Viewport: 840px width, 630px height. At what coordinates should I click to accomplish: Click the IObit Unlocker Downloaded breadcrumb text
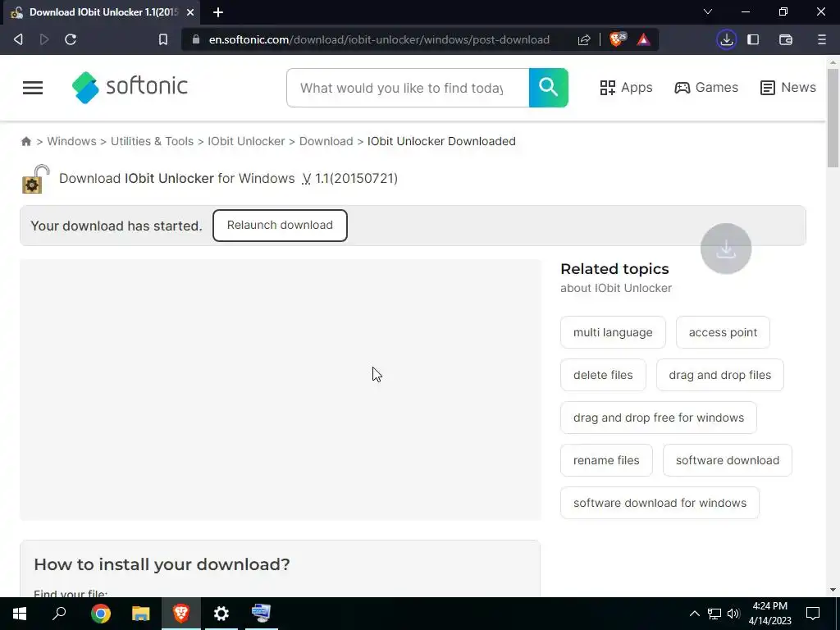441,141
